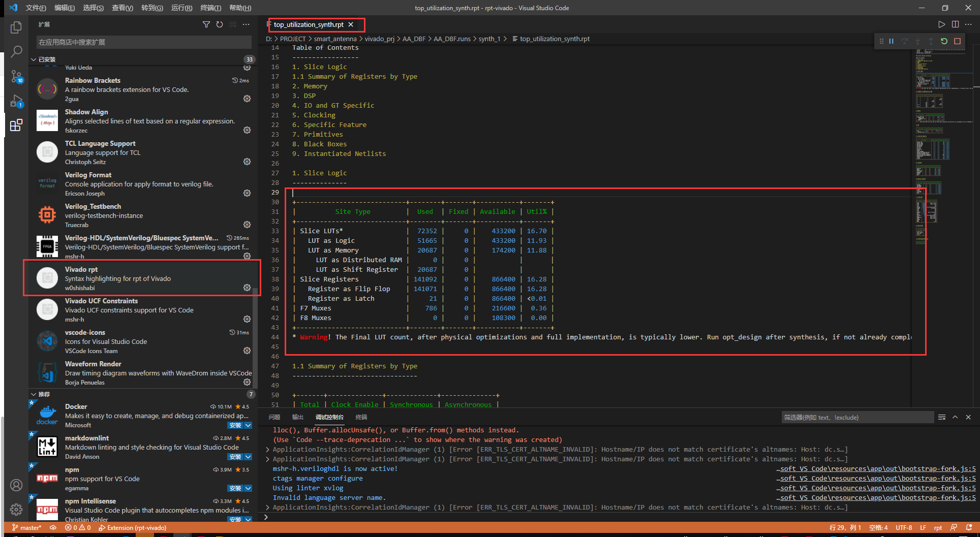Expand the first ApplicationInsights console entry
Screen dimensions: 980x537
[268, 450]
